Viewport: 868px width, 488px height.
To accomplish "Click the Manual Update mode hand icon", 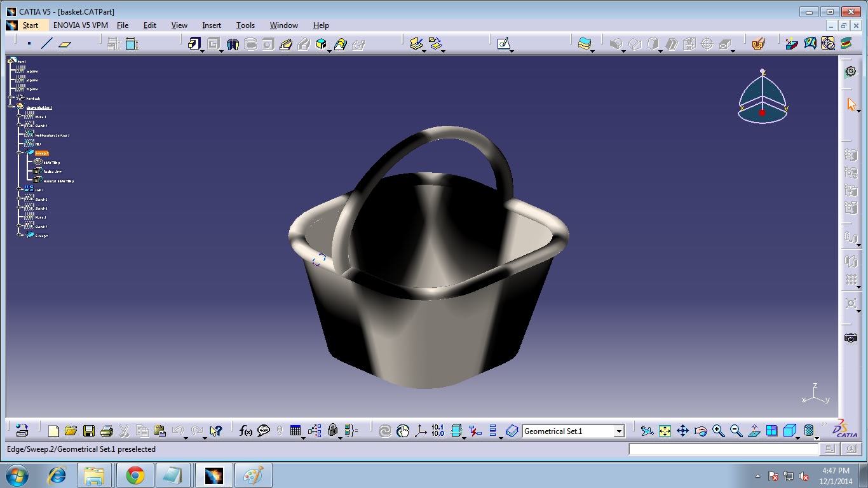I will click(x=403, y=431).
